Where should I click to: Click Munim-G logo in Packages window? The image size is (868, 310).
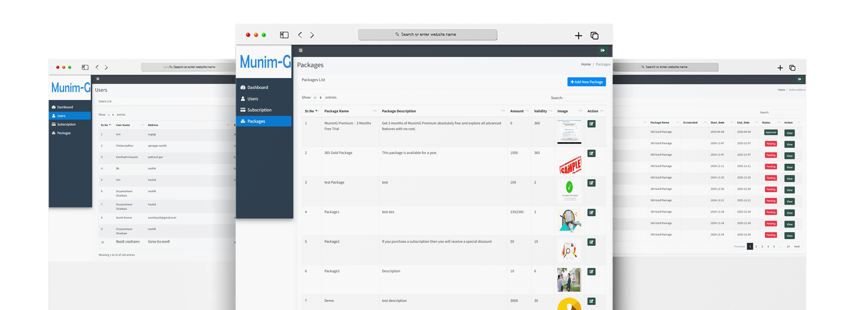pyautogui.click(x=265, y=62)
